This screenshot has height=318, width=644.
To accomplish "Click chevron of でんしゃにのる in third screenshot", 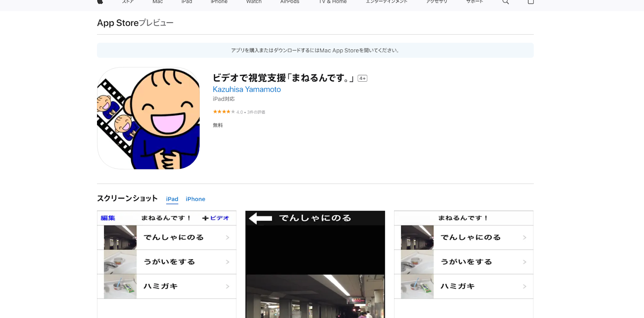I will click(x=524, y=237).
